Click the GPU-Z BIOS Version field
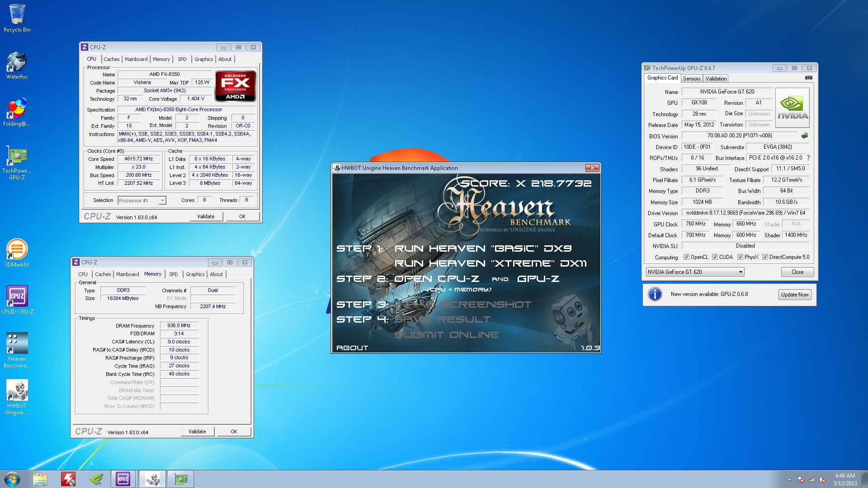Screen dimensions: 868x488 (740, 136)
